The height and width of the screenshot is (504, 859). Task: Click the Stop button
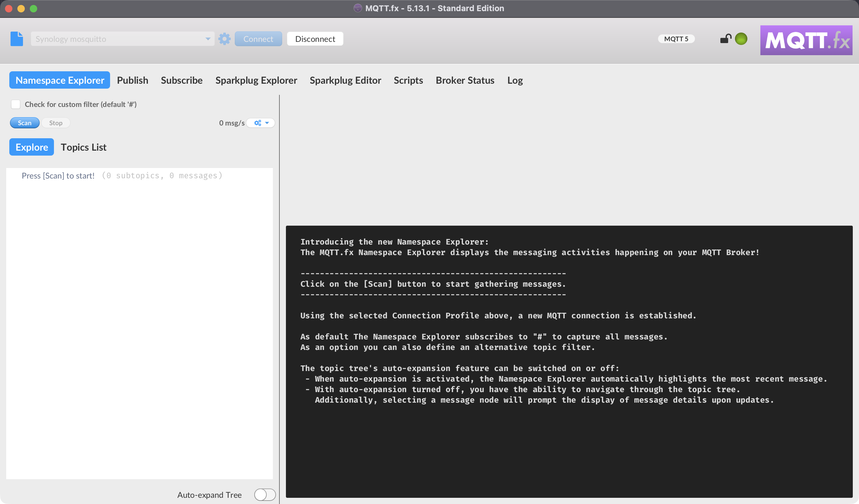[56, 123]
